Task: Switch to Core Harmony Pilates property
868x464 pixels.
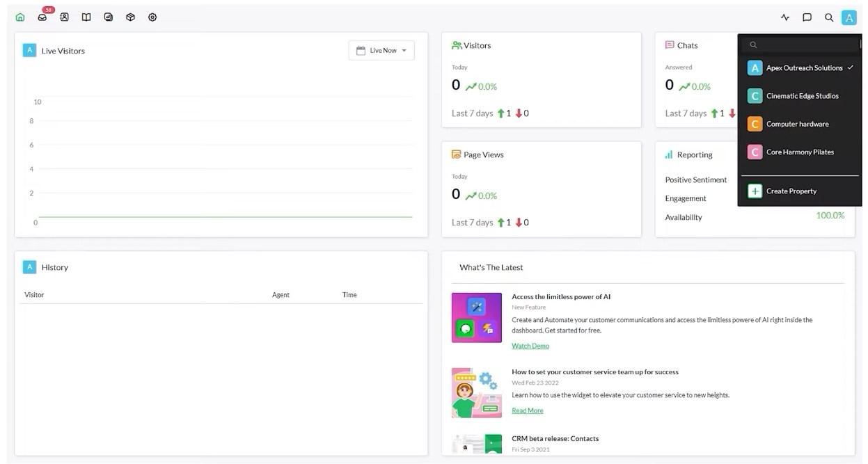Action: 799,152
